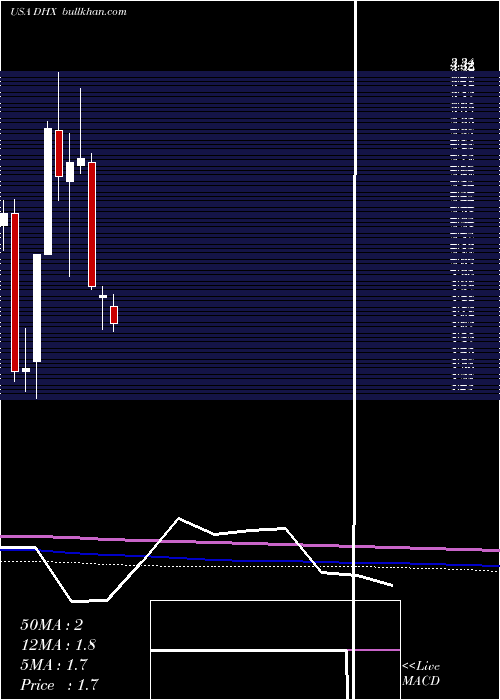The height and width of the screenshot is (700, 500).
Task: Click the "12MA : 1.8" readout
Action: pos(58,645)
